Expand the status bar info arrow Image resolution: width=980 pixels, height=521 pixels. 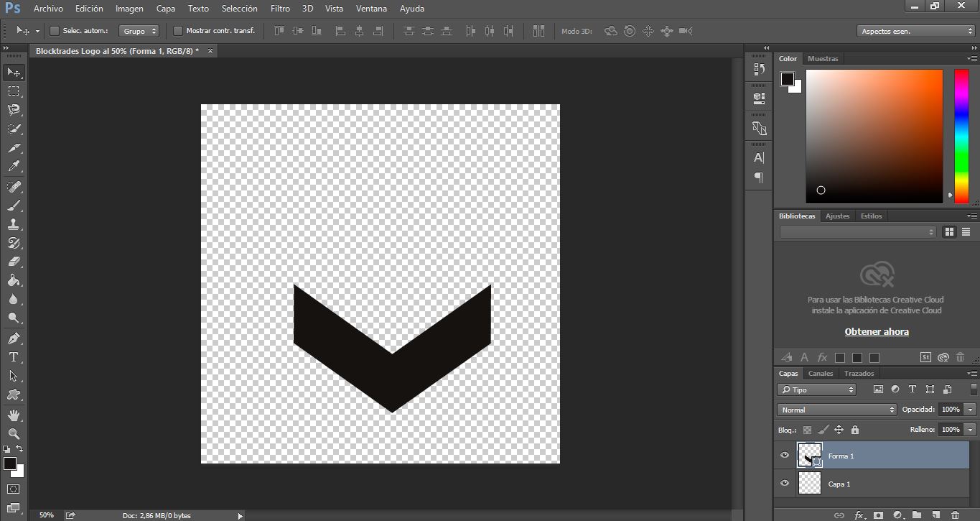point(241,515)
